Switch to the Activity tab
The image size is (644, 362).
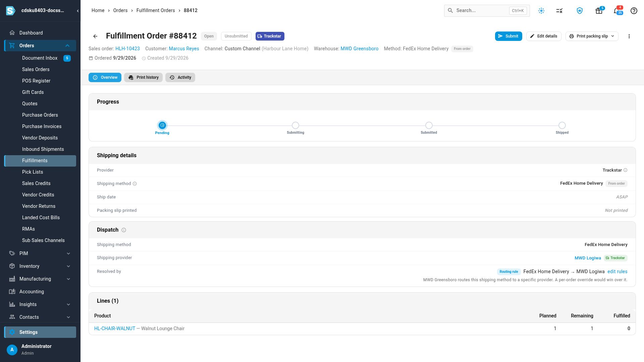(x=180, y=77)
